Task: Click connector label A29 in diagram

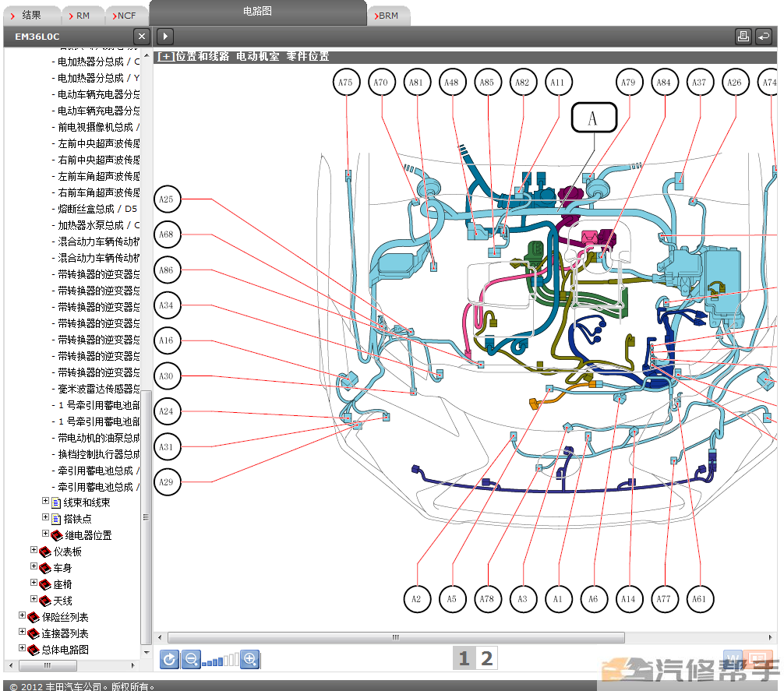Action: point(167,482)
